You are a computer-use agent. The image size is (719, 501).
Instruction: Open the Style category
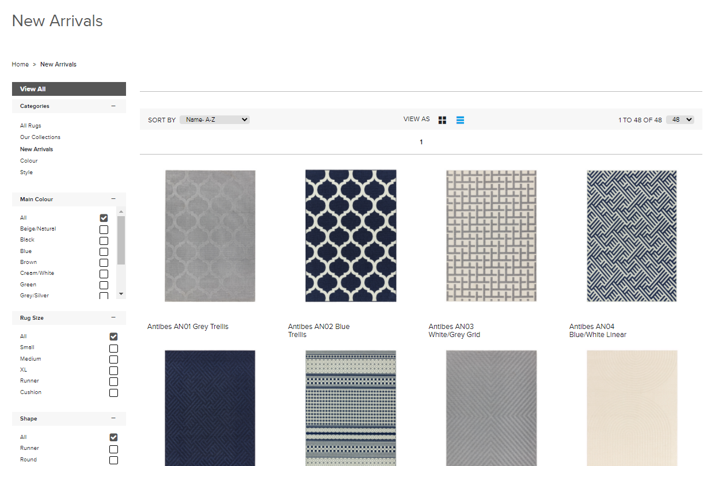click(26, 172)
